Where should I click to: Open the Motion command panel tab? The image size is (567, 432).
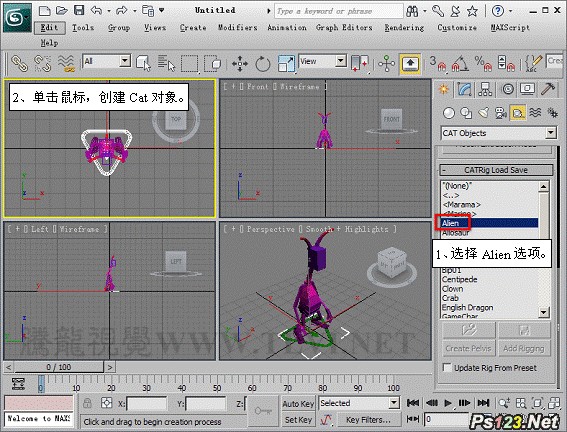508,89
